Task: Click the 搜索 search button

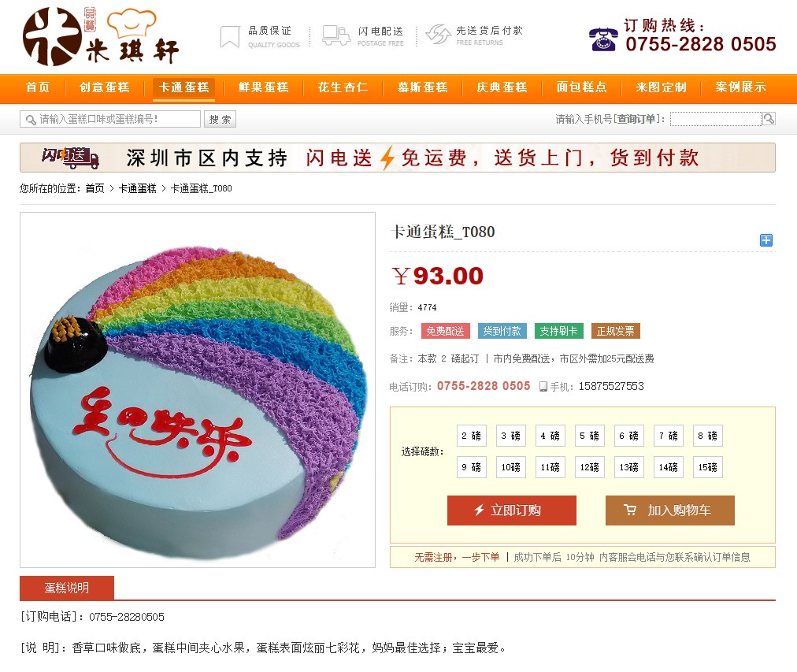Action: coord(220,119)
